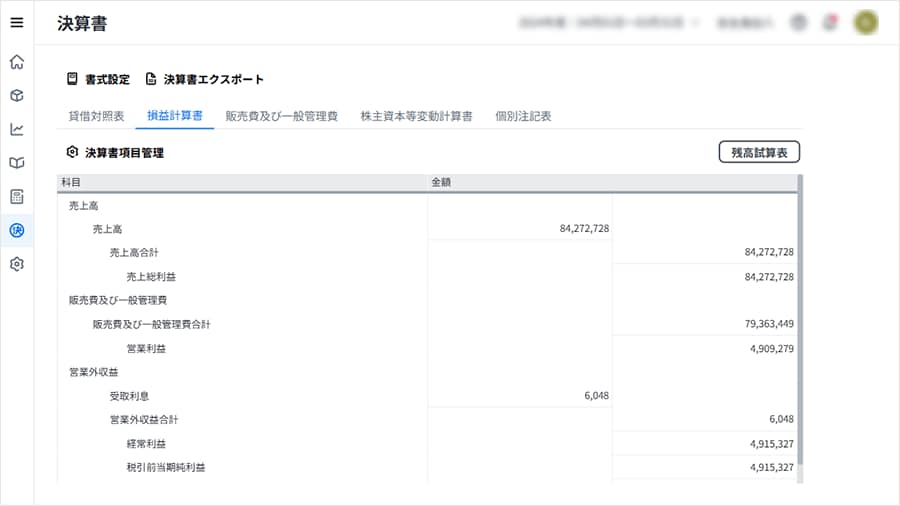Select the 決 settlement sidebar icon
The width and height of the screenshot is (900, 506).
(17, 230)
